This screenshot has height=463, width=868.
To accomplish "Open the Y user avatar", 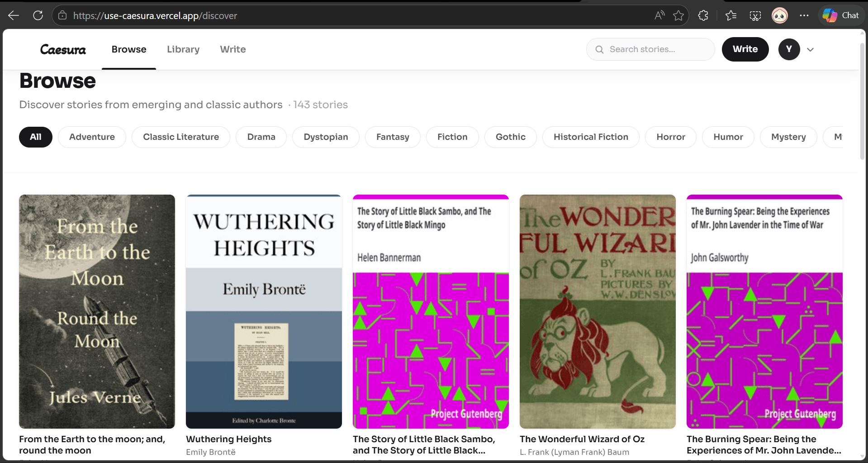I will tap(789, 49).
